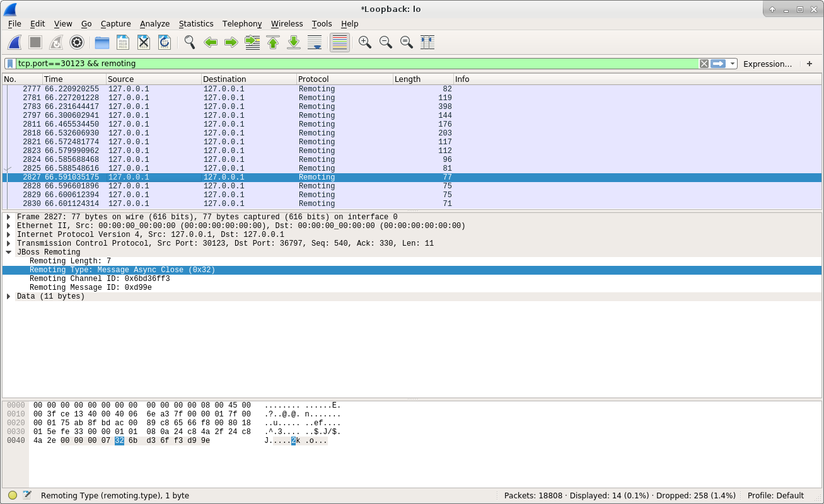Screen dimensions: 824x504
Task: Open the Wireless menu
Action: pos(287,23)
